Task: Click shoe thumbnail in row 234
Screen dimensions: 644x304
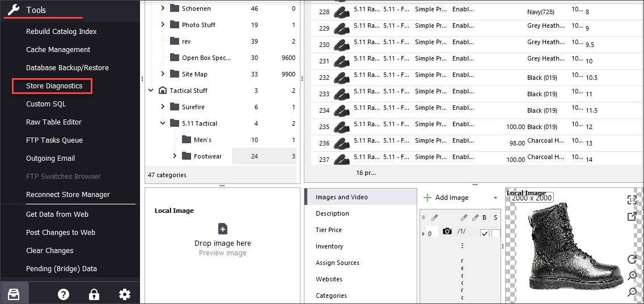Action: 342,110
